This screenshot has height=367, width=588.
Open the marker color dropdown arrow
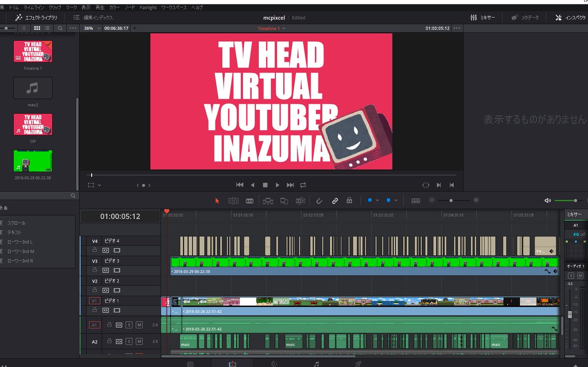(396, 201)
